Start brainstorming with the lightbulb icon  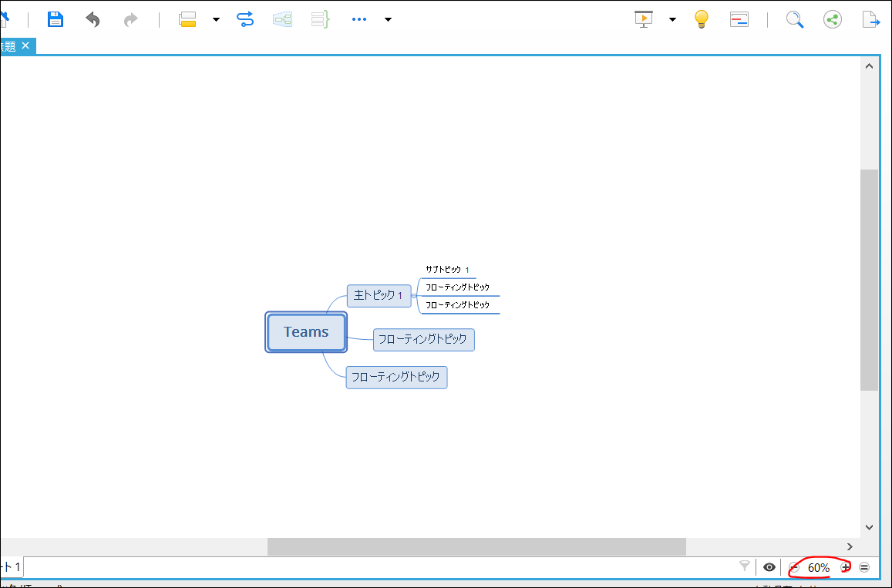702,19
